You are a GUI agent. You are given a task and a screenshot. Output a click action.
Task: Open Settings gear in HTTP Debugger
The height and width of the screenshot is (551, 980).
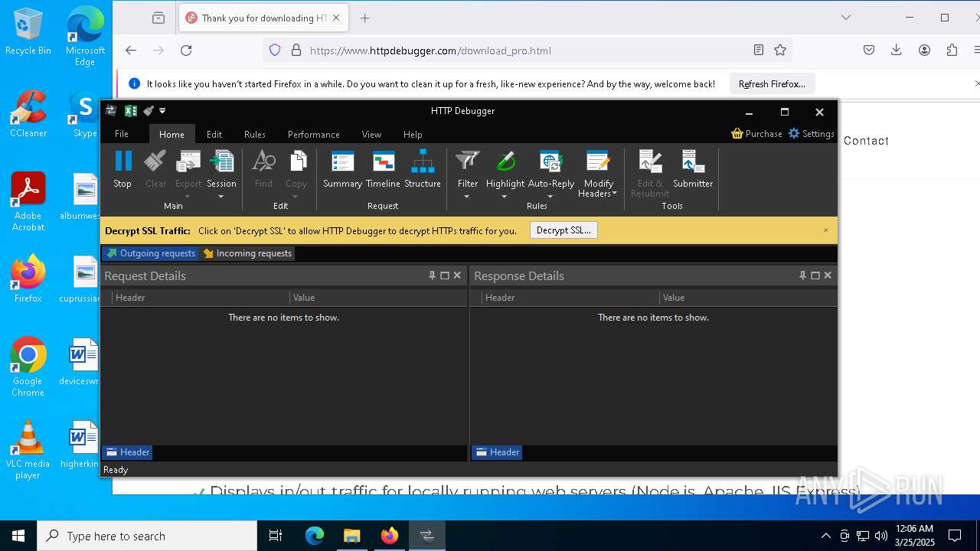[x=811, y=134]
